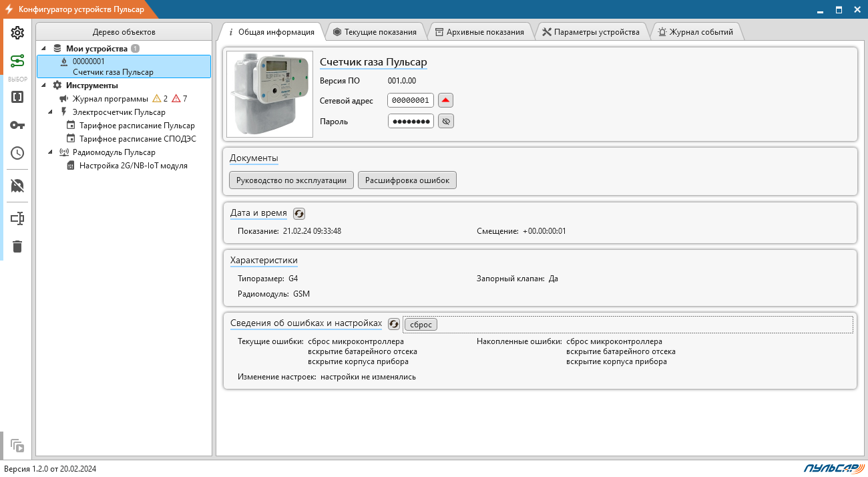Go to the Параметры устройства tab
This screenshot has width=868, height=477.
click(591, 31)
